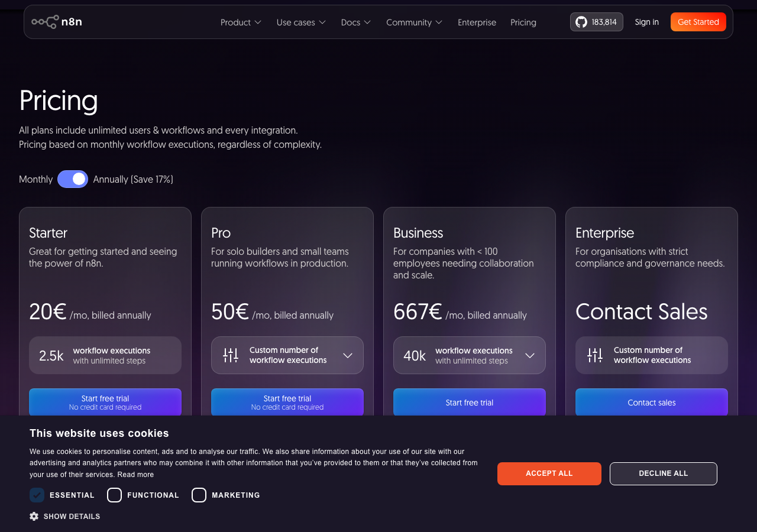Open the Use cases dropdown menu
Screen dimensions: 757x532
[301, 22]
